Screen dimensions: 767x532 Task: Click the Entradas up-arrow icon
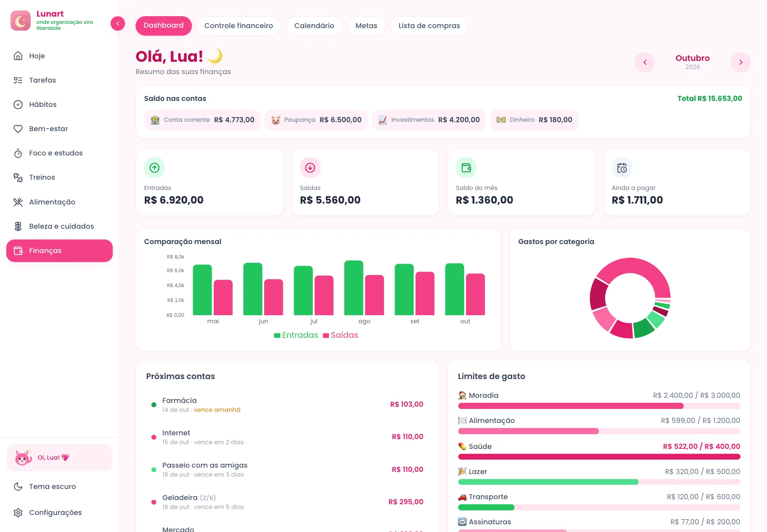[x=154, y=168]
